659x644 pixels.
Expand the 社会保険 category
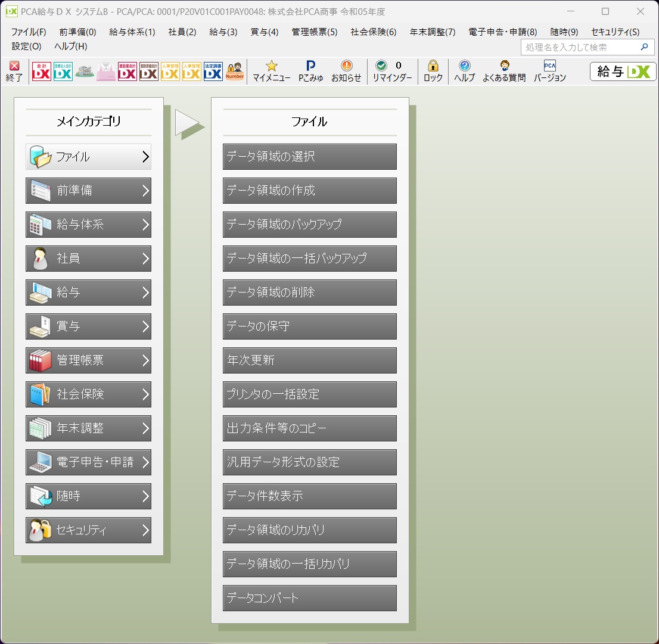tap(88, 394)
